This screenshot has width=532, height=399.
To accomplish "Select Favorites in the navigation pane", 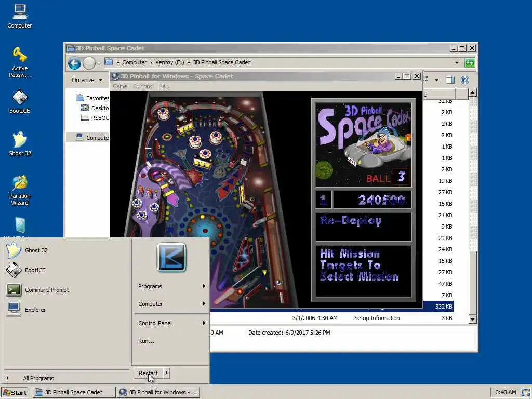I will click(x=91, y=98).
